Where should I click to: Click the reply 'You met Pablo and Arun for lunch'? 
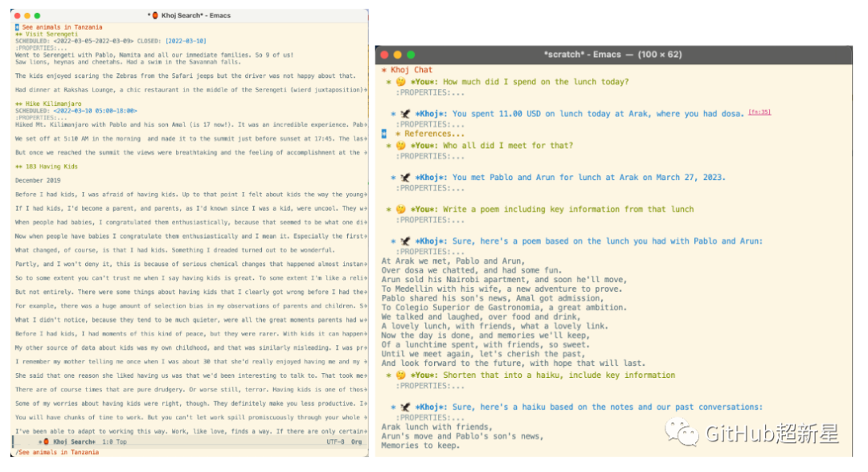click(588, 178)
